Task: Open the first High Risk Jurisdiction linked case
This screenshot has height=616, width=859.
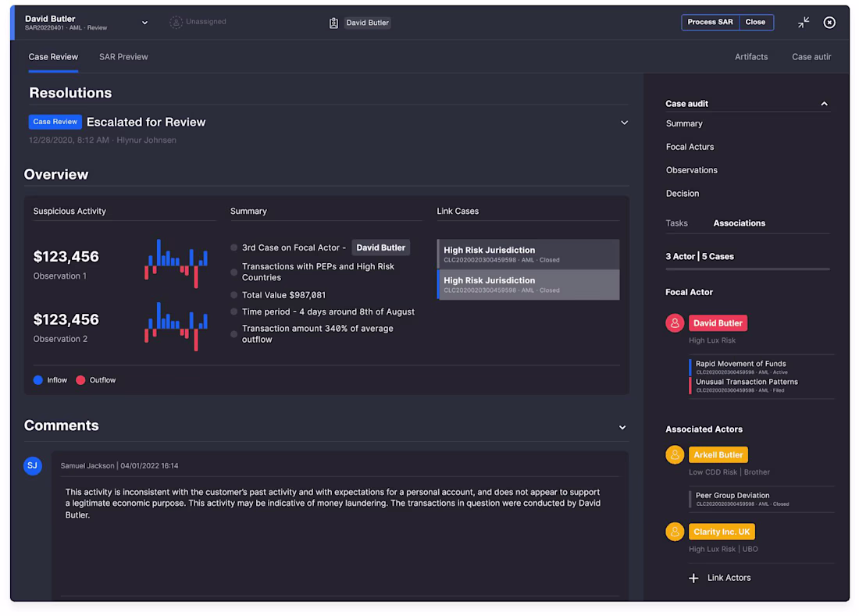Action: pyautogui.click(x=528, y=254)
